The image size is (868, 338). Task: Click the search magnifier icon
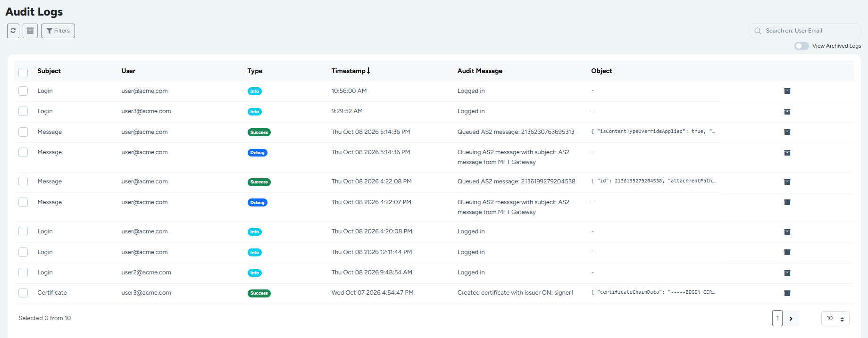(758, 31)
